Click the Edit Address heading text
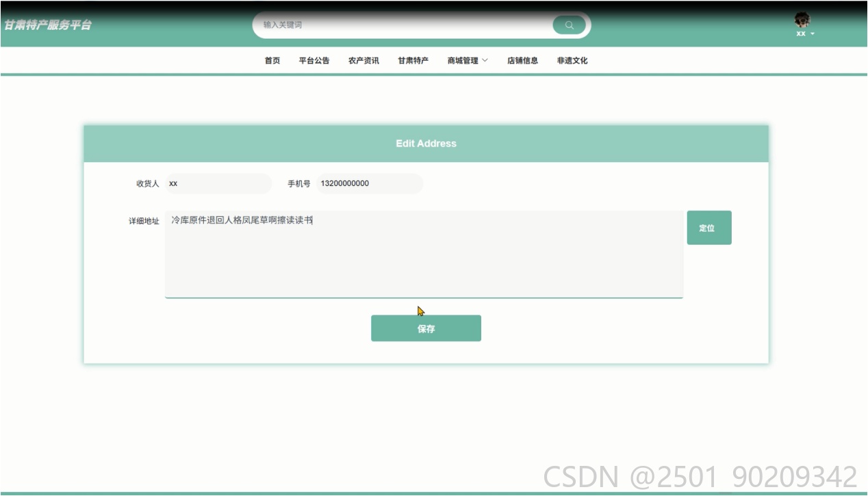This screenshot has width=868, height=496. click(x=426, y=144)
